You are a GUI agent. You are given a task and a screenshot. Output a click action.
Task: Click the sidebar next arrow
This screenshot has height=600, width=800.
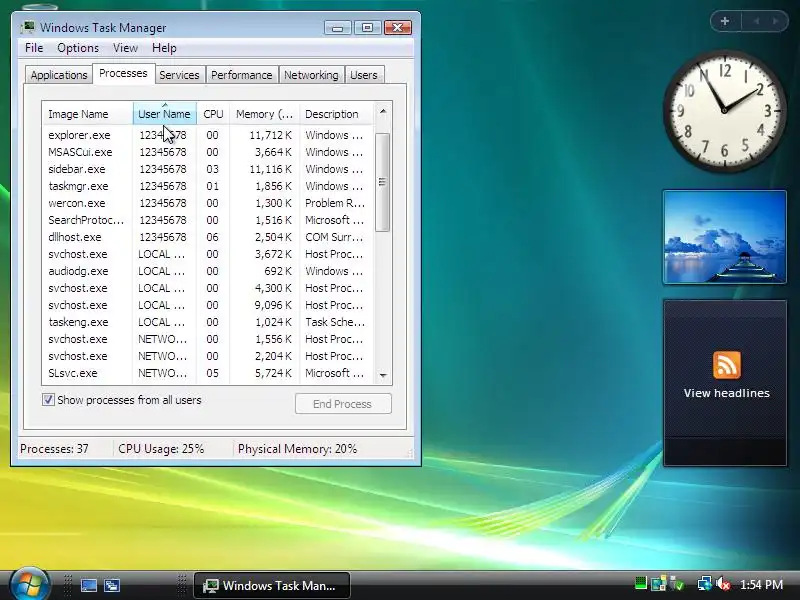pos(776,21)
